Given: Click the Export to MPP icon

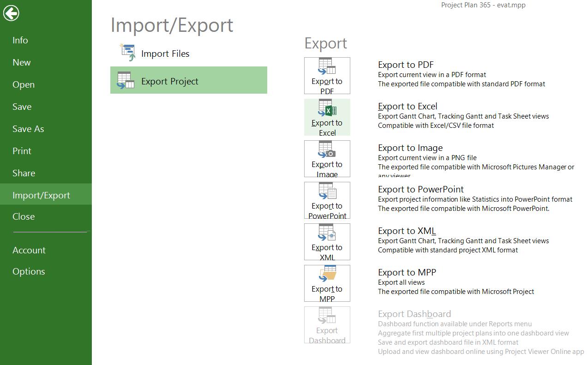Looking at the screenshot, I should [x=327, y=283].
